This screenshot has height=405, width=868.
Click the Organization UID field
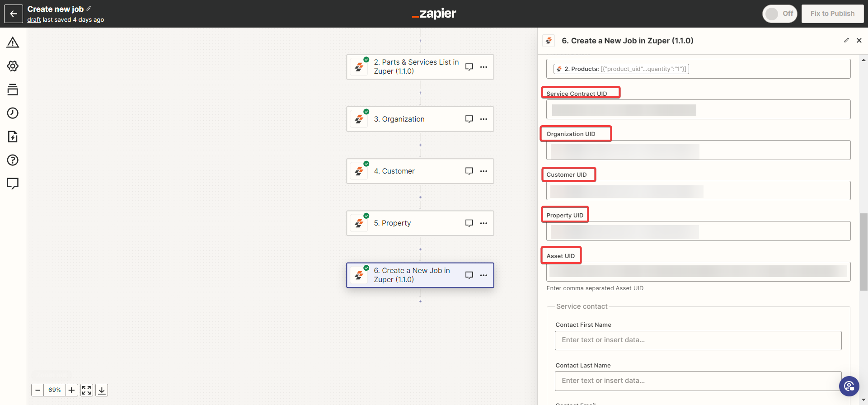click(698, 150)
